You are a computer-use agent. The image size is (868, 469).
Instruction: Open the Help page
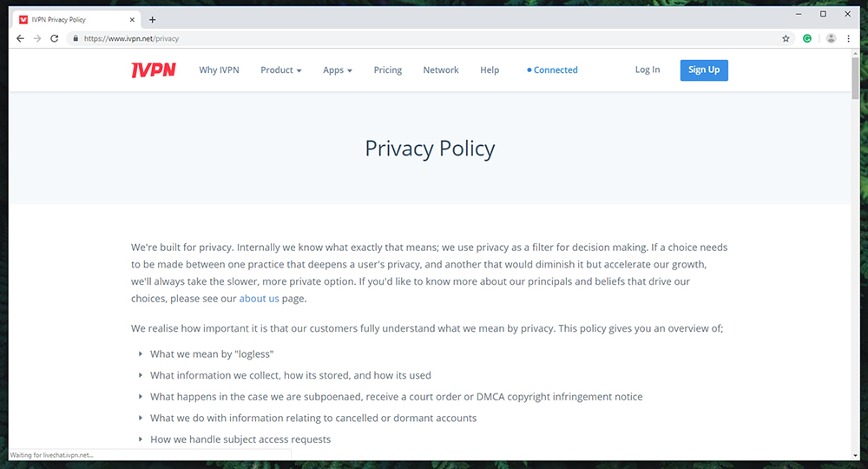(490, 69)
